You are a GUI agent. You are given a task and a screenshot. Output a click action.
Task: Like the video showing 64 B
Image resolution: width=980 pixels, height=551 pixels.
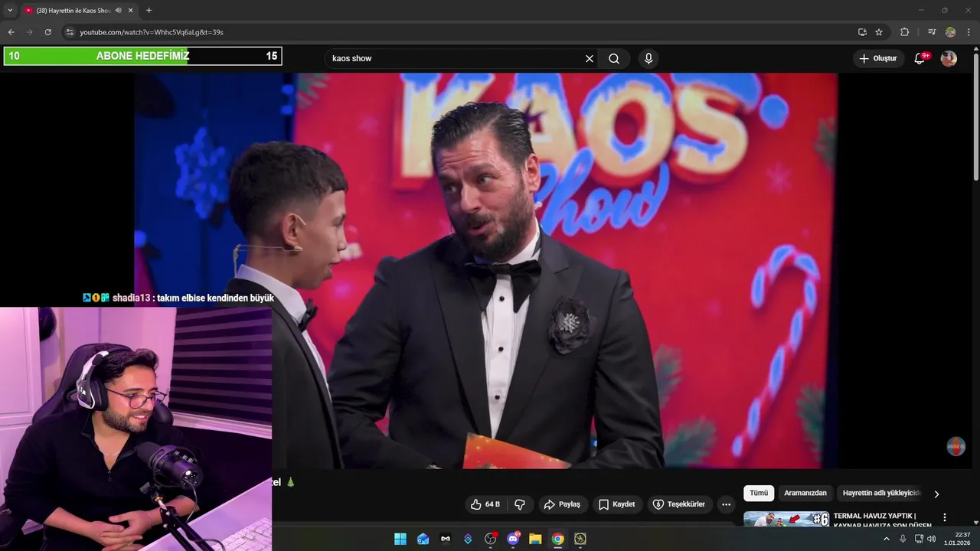485,504
